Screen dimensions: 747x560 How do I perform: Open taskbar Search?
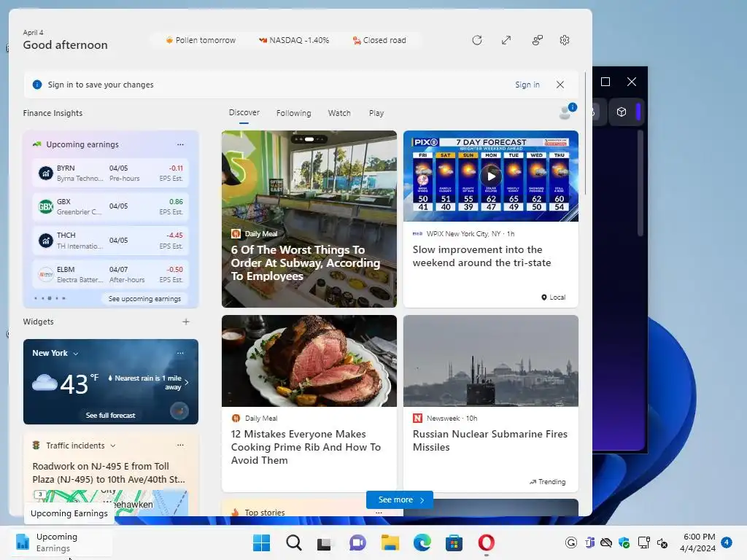coord(293,542)
